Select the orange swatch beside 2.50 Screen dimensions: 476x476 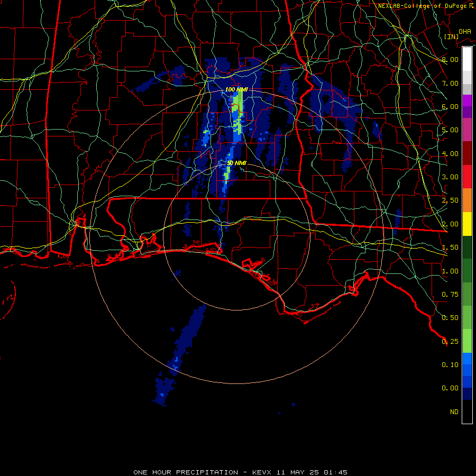pos(467,200)
